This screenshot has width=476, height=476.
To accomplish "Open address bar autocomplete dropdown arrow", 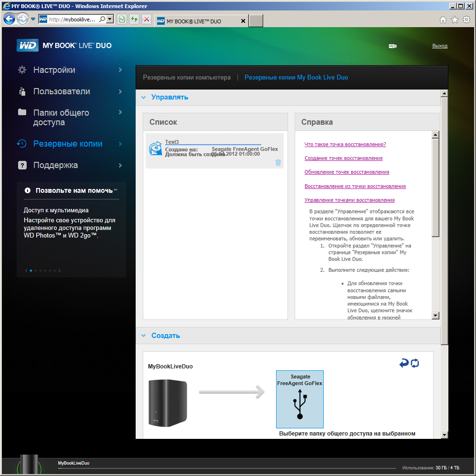I will pos(110,20).
